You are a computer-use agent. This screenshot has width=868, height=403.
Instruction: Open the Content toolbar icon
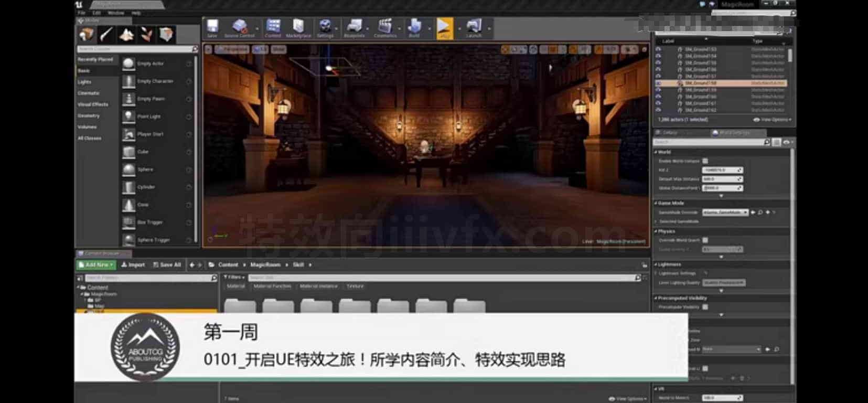click(273, 28)
